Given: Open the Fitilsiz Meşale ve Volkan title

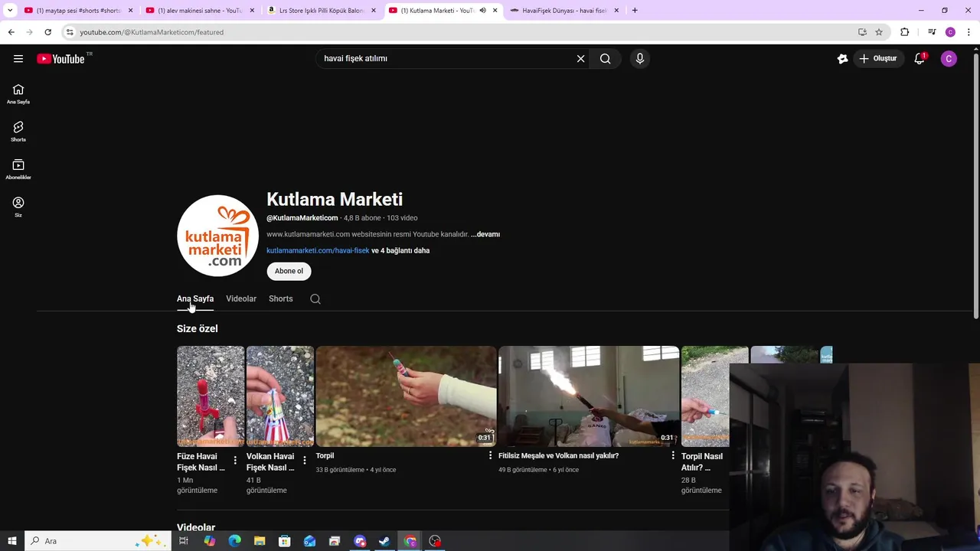Looking at the screenshot, I should [x=558, y=455].
